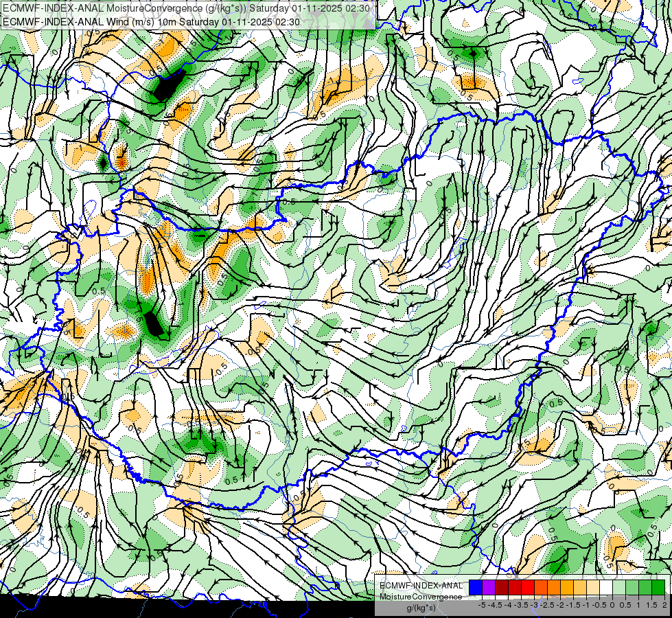Pick the palest green swatch between 0 and 0.5

619,588
